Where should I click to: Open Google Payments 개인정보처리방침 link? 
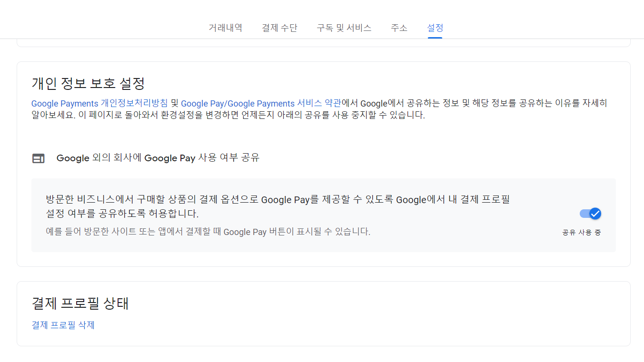point(99,103)
